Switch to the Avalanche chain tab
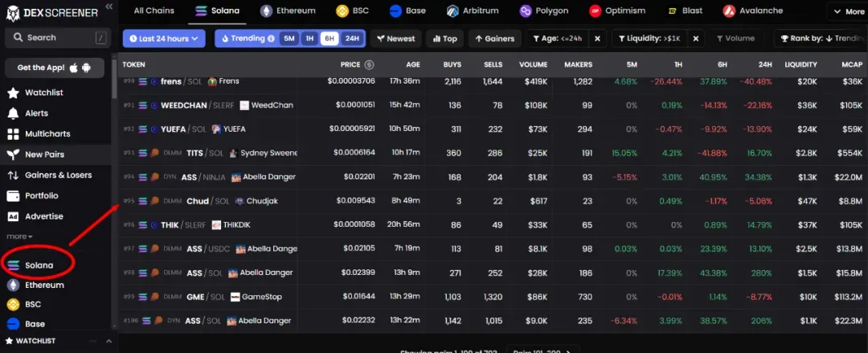868x353 pixels. click(x=753, y=10)
